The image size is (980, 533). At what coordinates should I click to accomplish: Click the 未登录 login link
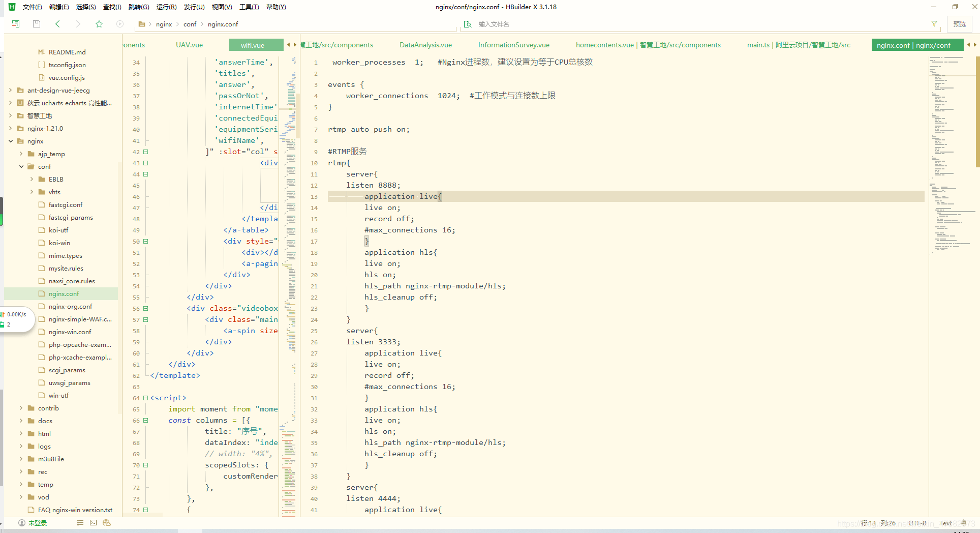point(38,523)
